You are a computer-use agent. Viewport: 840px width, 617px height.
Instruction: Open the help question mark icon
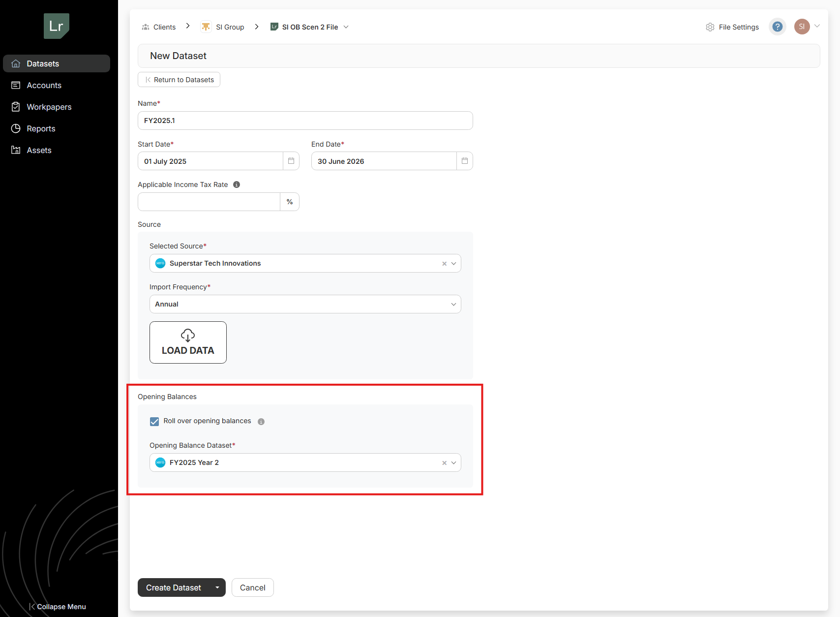pos(778,27)
